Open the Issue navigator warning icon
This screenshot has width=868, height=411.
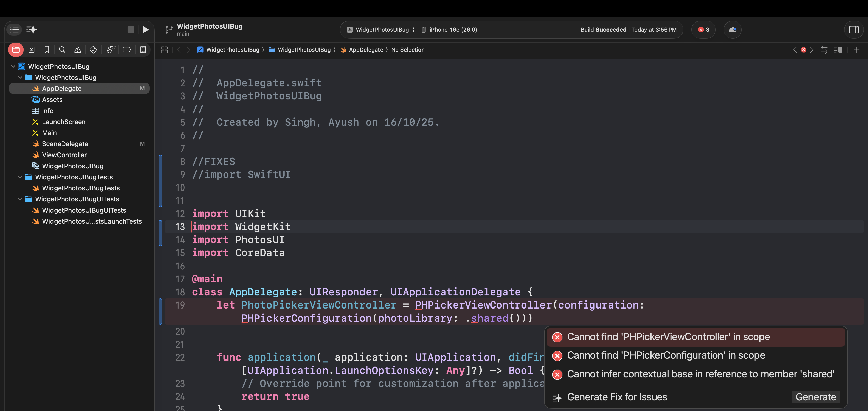pos(78,50)
